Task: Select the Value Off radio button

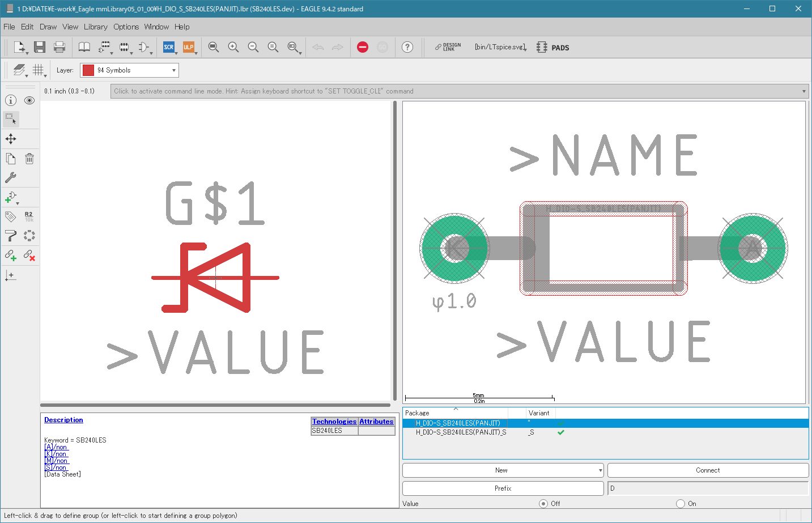Action: (543, 503)
